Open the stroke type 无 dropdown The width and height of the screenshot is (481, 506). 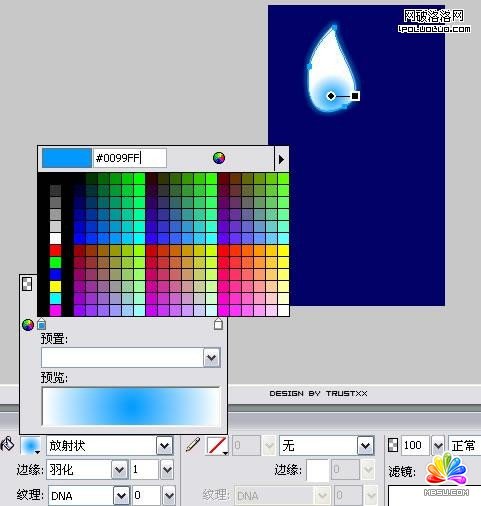coord(366,446)
